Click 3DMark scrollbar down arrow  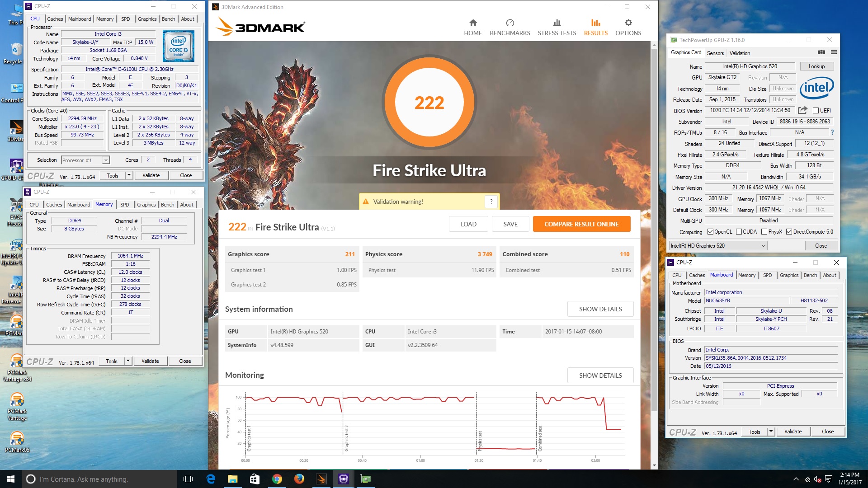[654, 466]
